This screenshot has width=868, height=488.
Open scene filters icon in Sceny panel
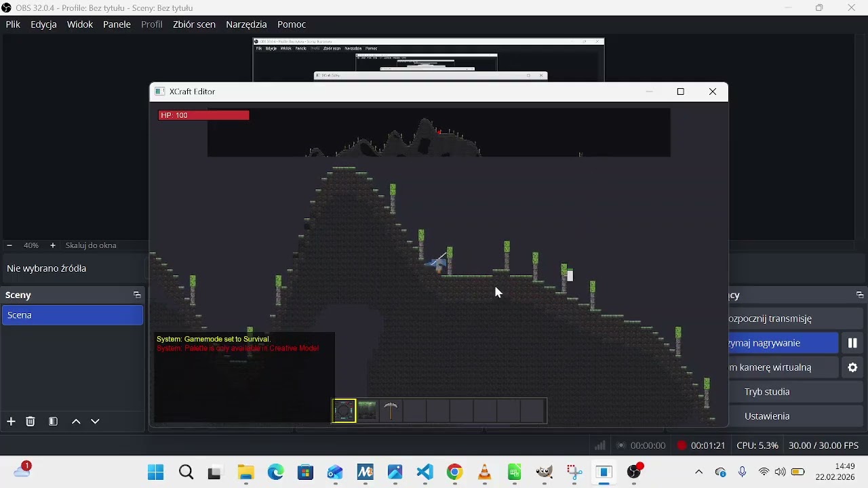tap(53, 422)
